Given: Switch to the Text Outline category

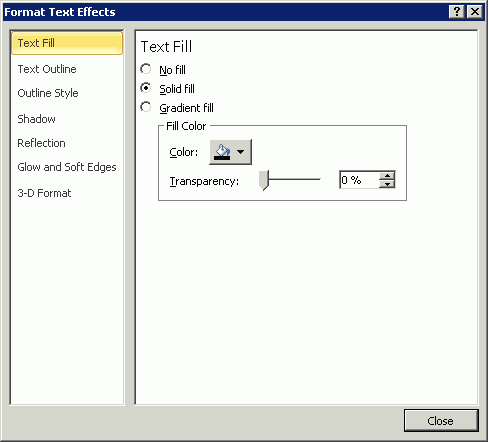Looking at the screenshot, I should coord(47,69).
